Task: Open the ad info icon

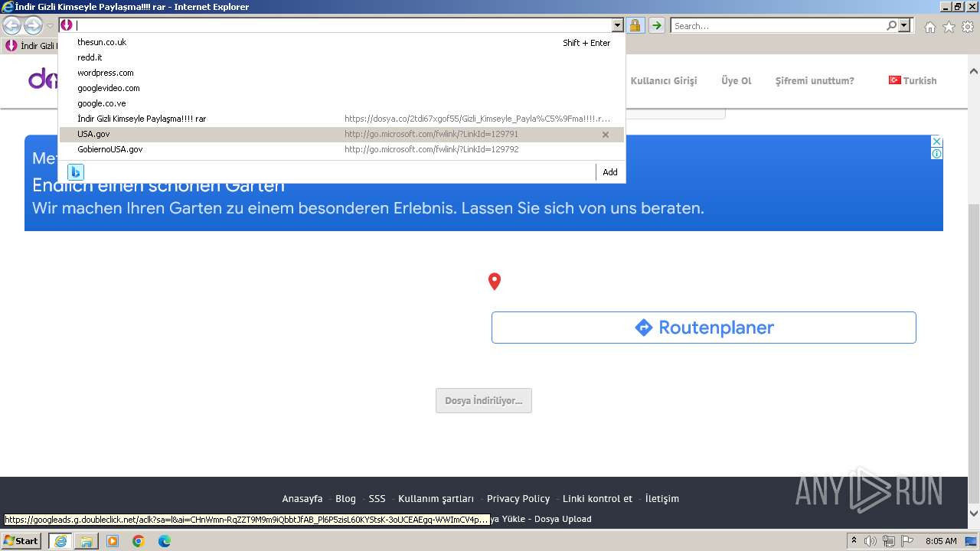Action: [x=936, y=153]
